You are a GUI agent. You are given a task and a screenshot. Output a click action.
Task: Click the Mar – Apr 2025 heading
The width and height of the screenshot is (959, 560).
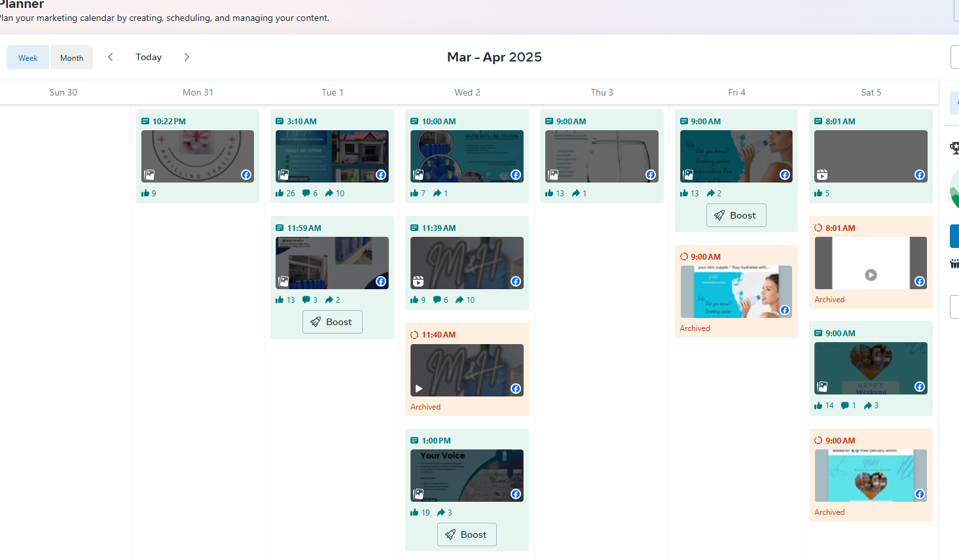click(x=494, y=57)
